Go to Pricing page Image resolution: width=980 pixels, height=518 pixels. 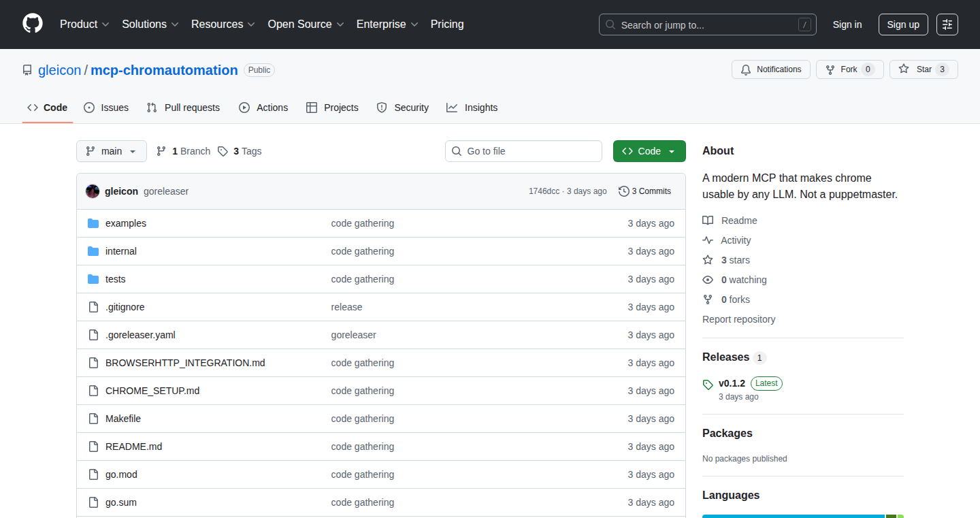click(447, 25)
